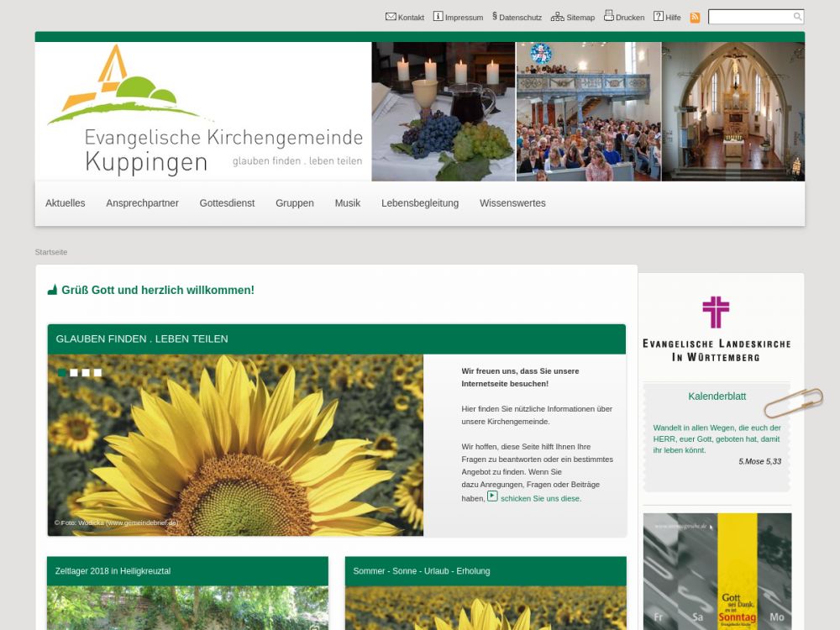Open Hilfe question mark icon
The width and height of the screenshot is (840, 630).
pyautogui.click(x=659, y=16)
